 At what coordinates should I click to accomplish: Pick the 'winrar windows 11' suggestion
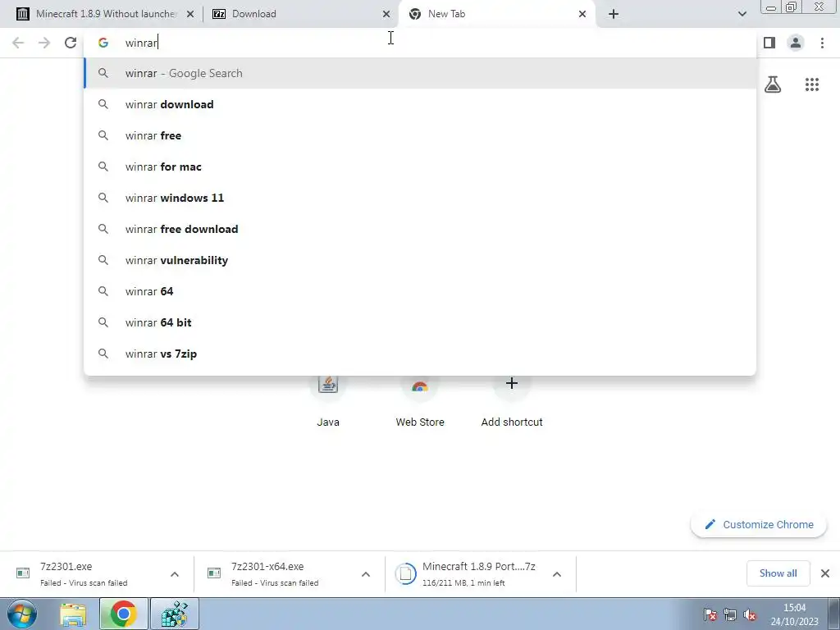coord(420,198)
